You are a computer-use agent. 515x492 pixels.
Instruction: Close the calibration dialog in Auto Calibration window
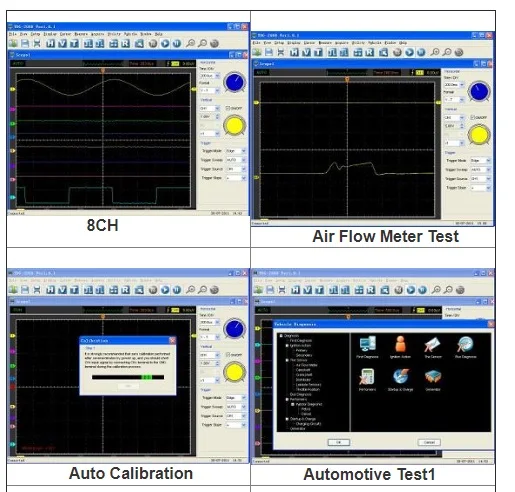click(172, 340)
